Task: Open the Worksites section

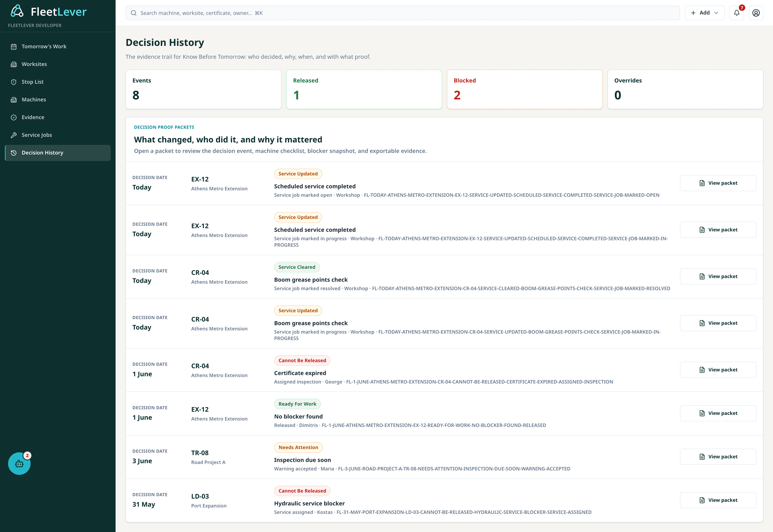Action: [58, 64]
